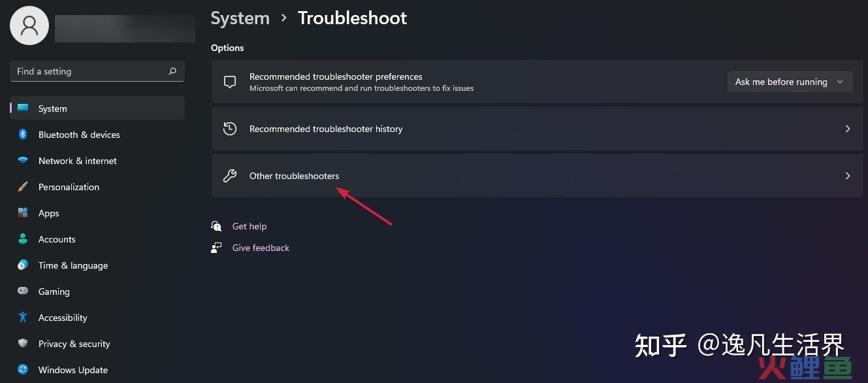The width and height of the screenshot is (868, 383).
Task: Click the search magnifier icon
Action: click(172, 71)
